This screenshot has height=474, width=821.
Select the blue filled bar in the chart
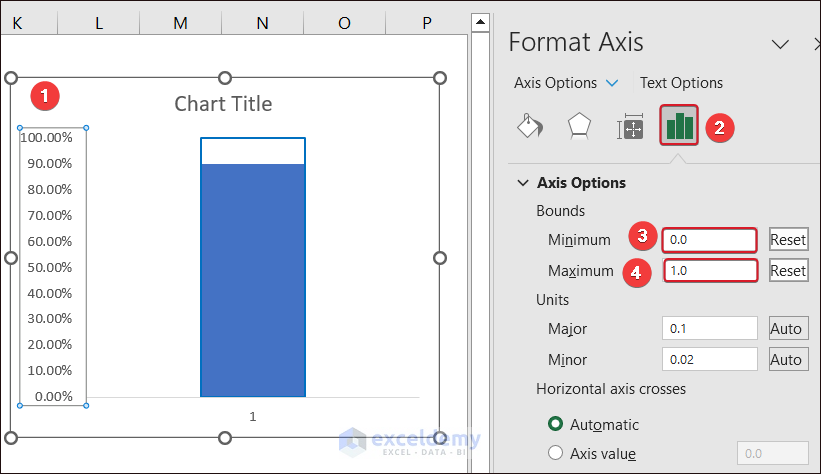(253, 280)
